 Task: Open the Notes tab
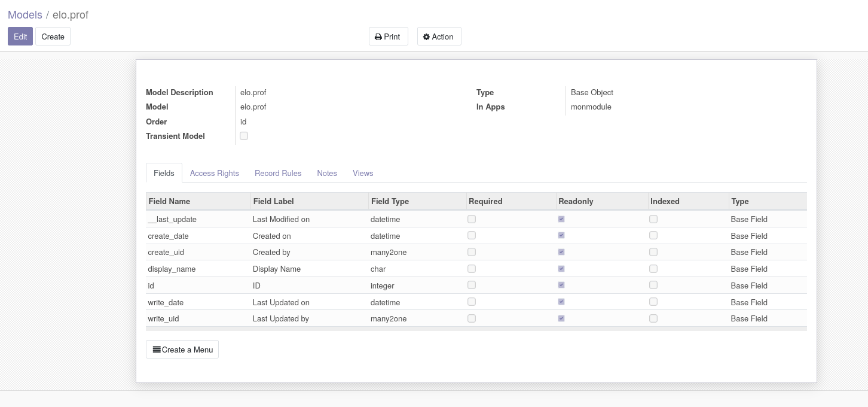pos(327,173)
